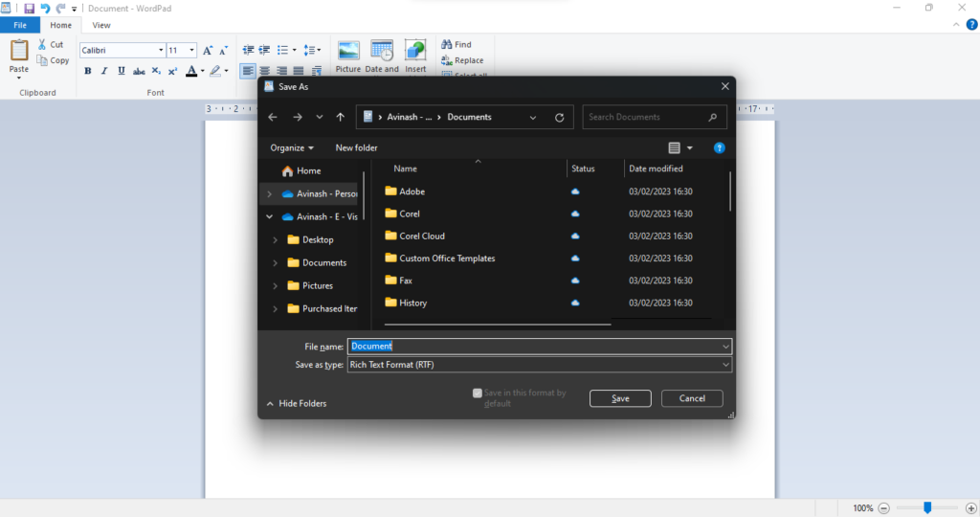Go Back in Save As dialog
980x517 pixels.
(273, 117)
